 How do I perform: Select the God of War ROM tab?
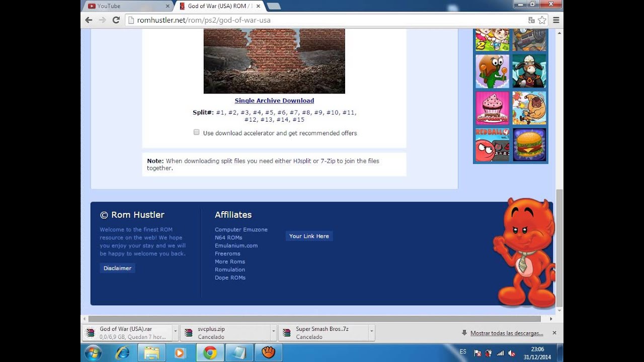220,6
